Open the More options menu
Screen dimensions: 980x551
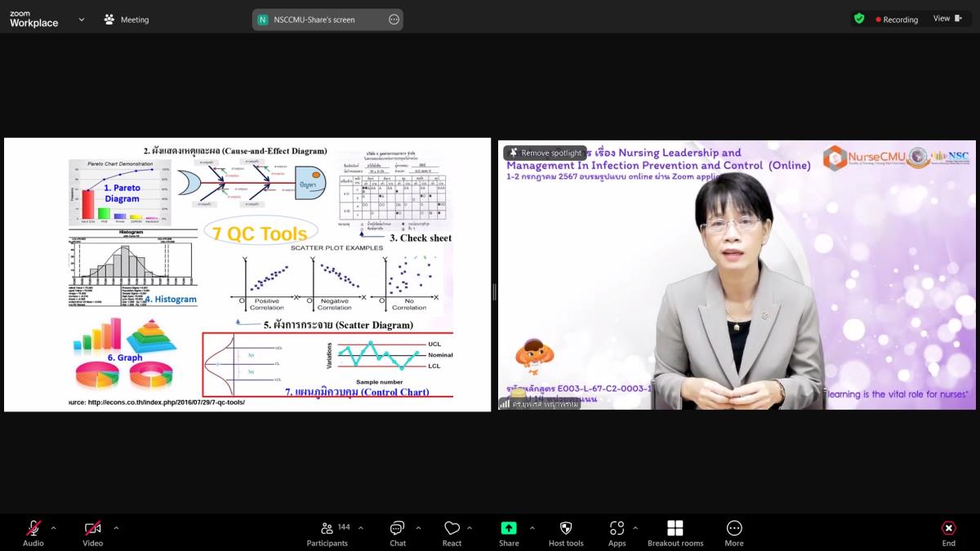(x=734, y=533)
